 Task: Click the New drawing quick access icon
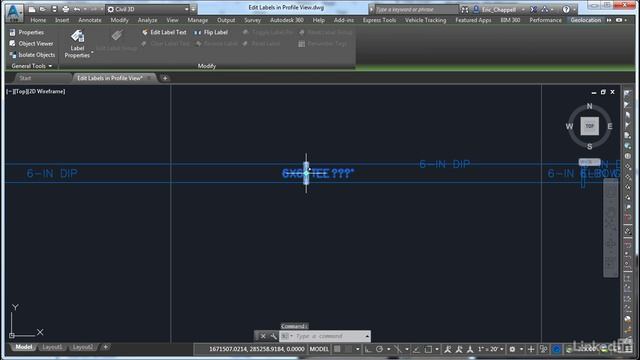click(x=32, y=9)
